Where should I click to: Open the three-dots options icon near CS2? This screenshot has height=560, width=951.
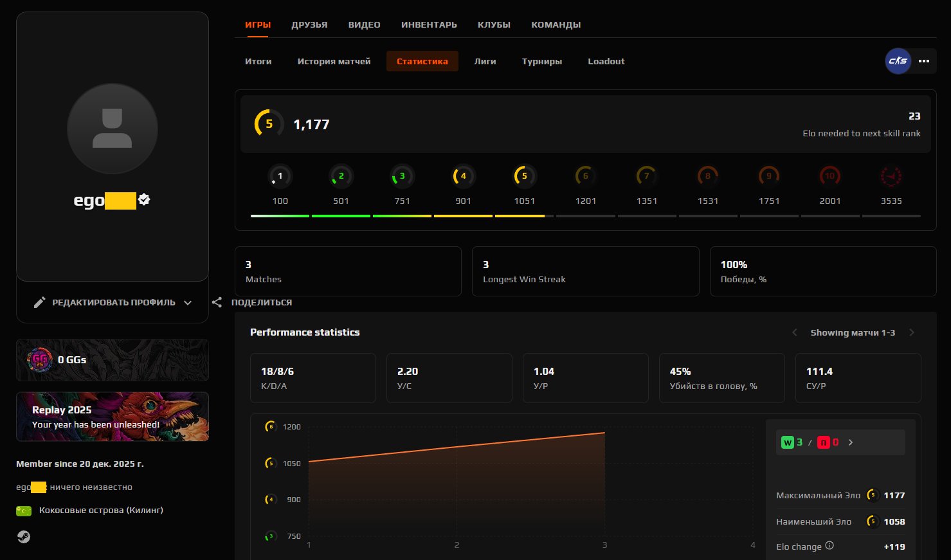tap(923, 61)
